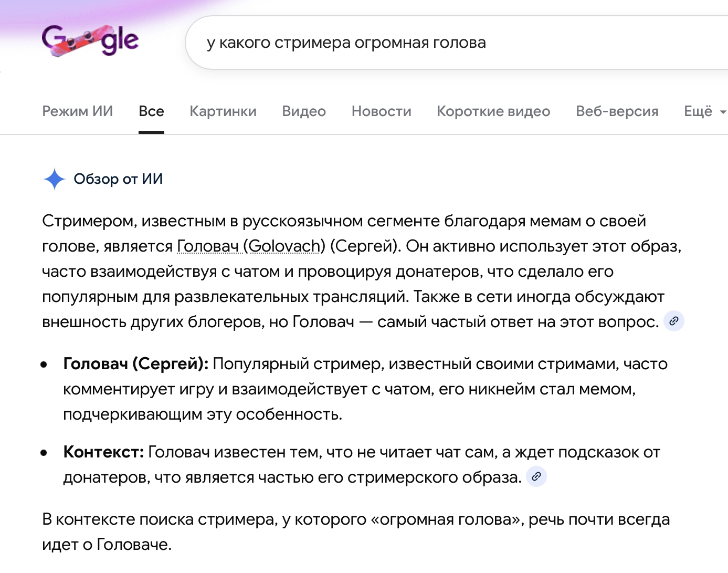Click the Google doodle logo
Image resolution: width=728 pixels, height=573 pixels.
(x=90, y=40)
